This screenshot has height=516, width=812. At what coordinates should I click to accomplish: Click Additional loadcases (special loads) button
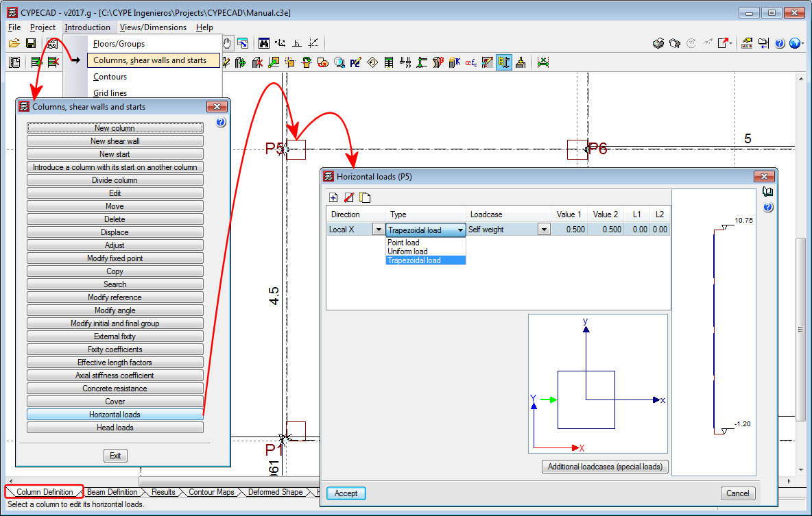(605, 467)
